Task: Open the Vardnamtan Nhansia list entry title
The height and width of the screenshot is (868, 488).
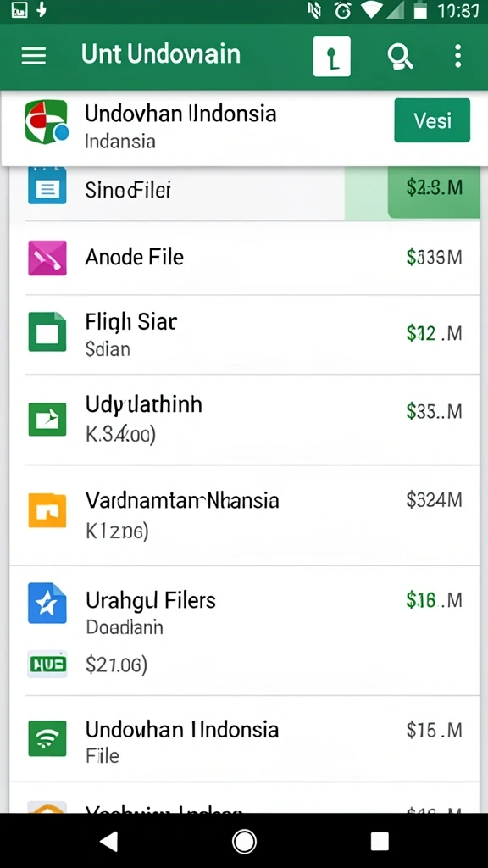Action: (182, 500)
